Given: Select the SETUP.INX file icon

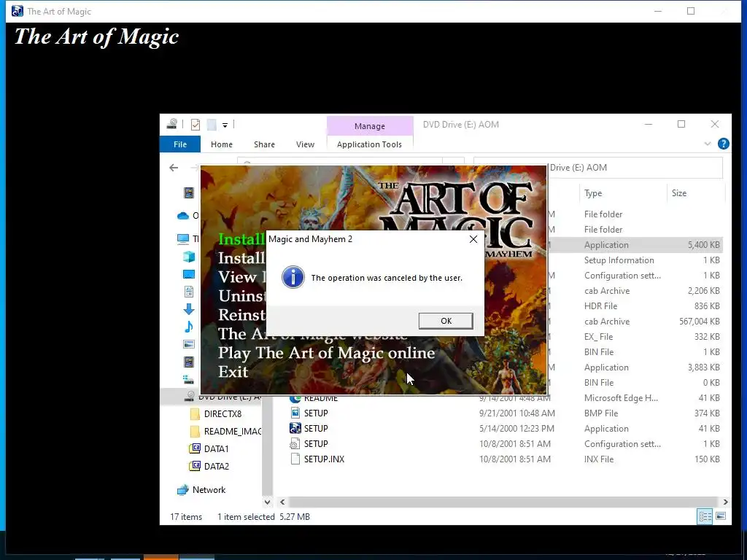Looking at the screenshot, I should [x=295, y=459].
